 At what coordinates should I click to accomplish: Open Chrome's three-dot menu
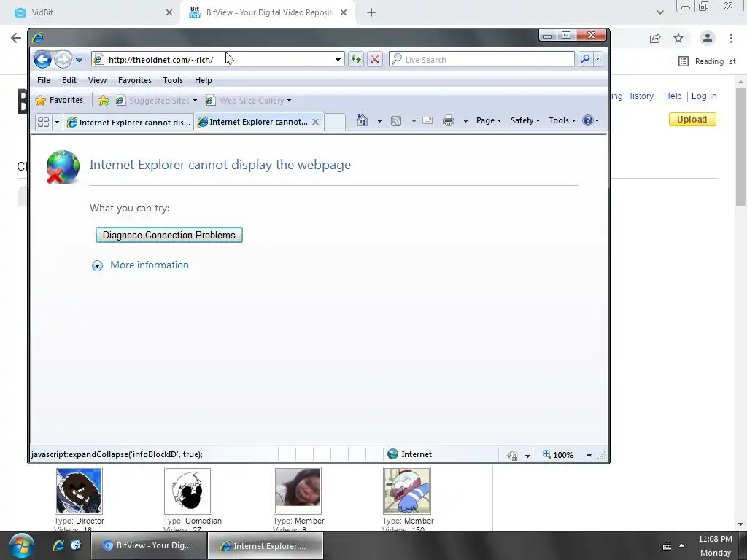tap(731, 38)
